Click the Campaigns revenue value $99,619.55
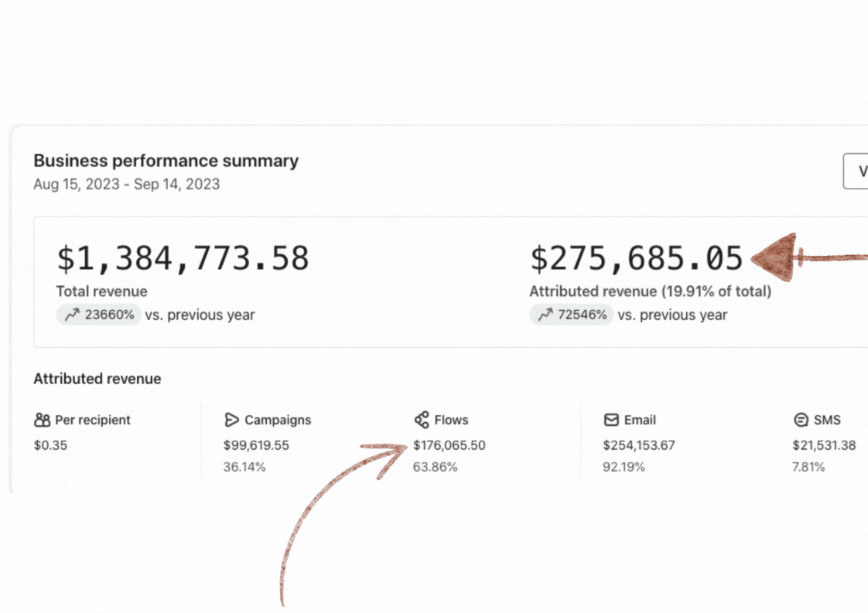Image resolution: width=868 pixels, height=613 pixels. 267,445
